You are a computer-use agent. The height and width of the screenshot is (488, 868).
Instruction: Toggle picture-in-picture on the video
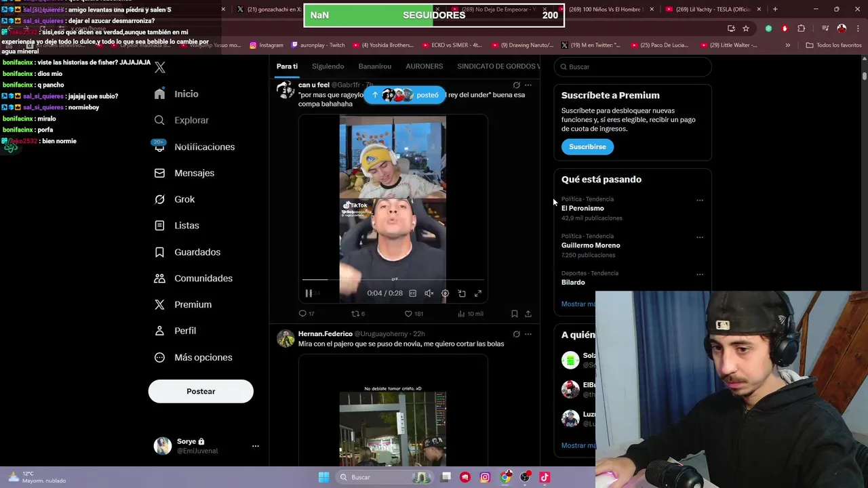click(x=462, y=293)
